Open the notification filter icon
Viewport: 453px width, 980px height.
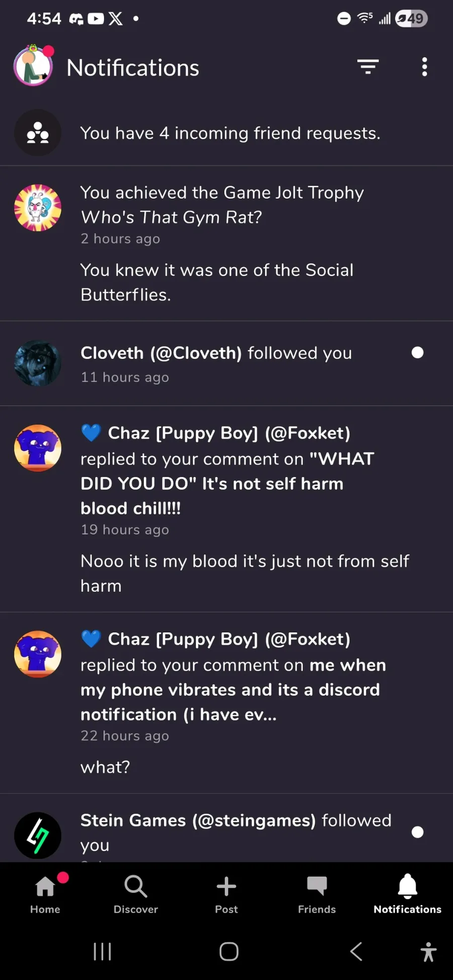tap(368, 66)
